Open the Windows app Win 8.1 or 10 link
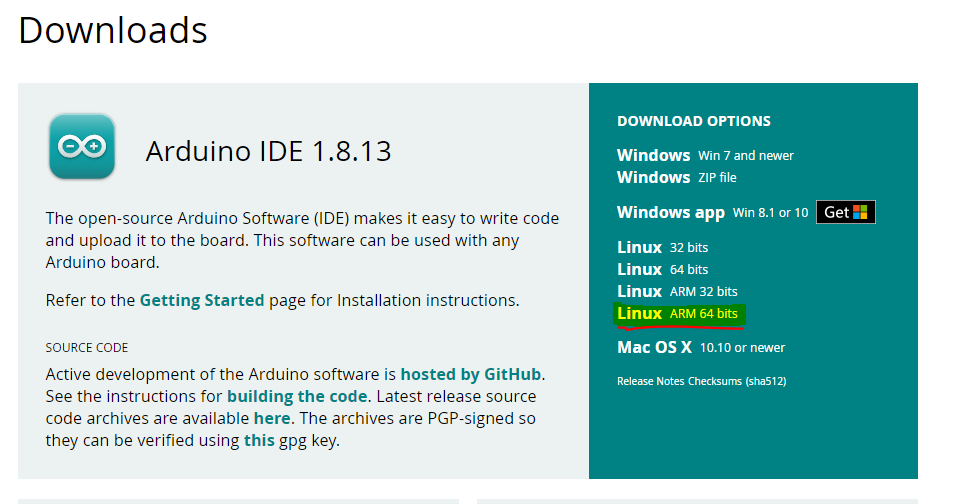This screenshot has width=978, height=504. [712, 212]
